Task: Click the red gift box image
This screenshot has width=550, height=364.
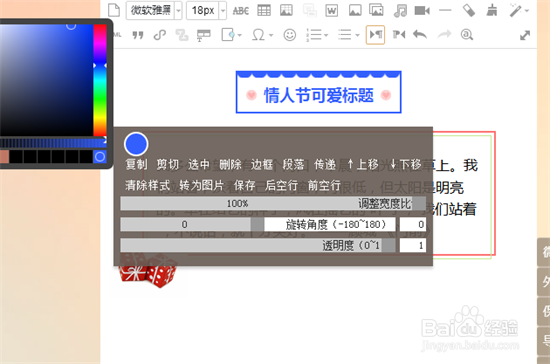Action: tap(148, 271)
